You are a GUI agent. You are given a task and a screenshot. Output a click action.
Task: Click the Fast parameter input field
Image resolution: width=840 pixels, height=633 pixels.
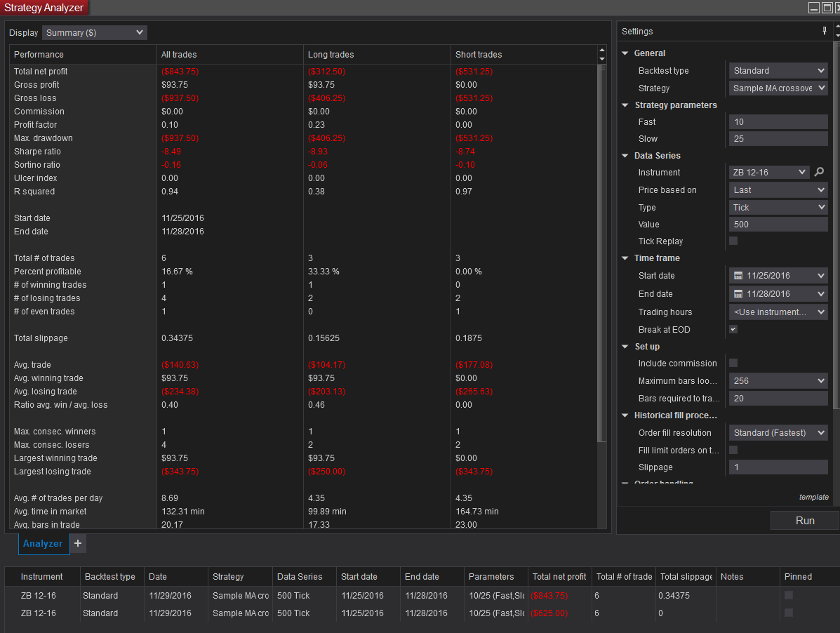(x=778, y=122)
